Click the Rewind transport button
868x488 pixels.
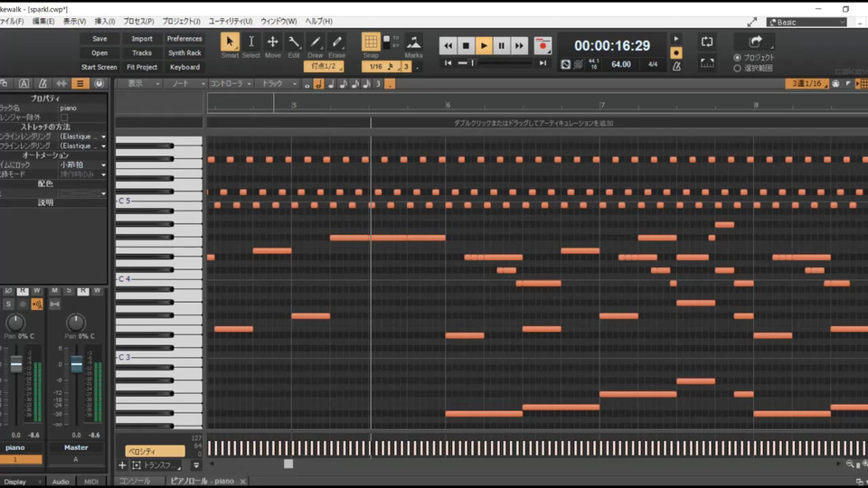tap(448, 45)
